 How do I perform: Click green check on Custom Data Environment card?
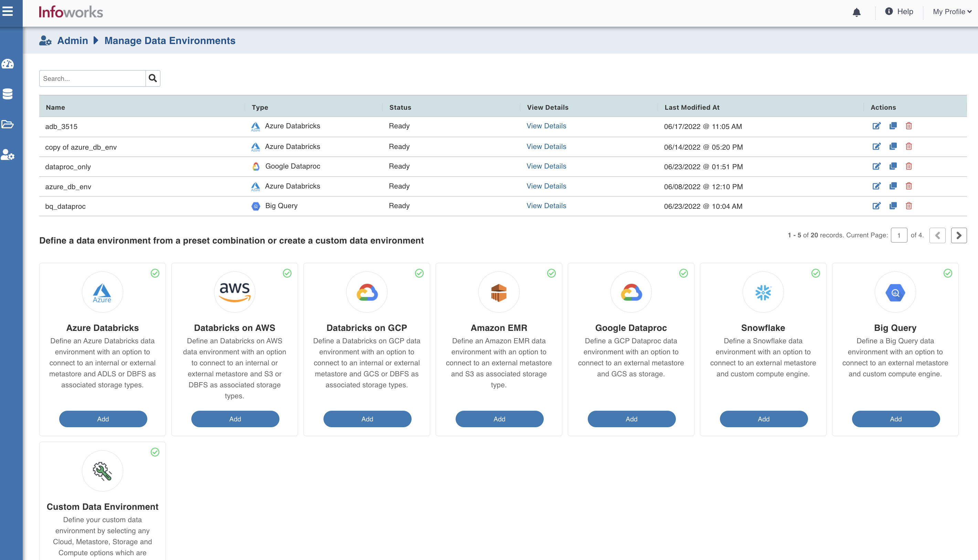tap(155, 452)
